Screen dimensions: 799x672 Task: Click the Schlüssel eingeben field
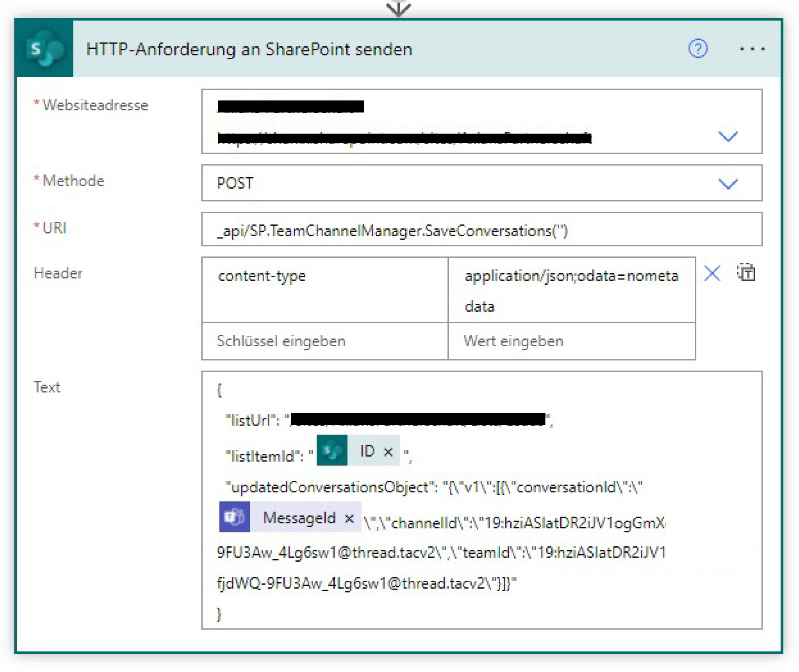point(281,341)
